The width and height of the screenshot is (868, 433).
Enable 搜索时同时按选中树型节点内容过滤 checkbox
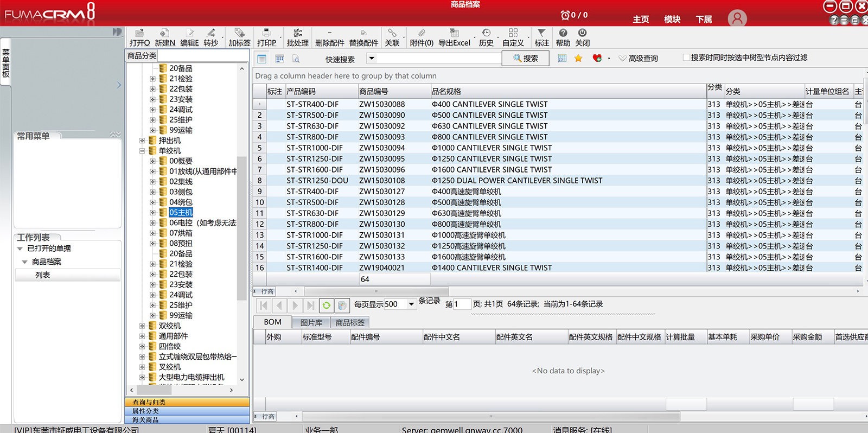[686, 58]
